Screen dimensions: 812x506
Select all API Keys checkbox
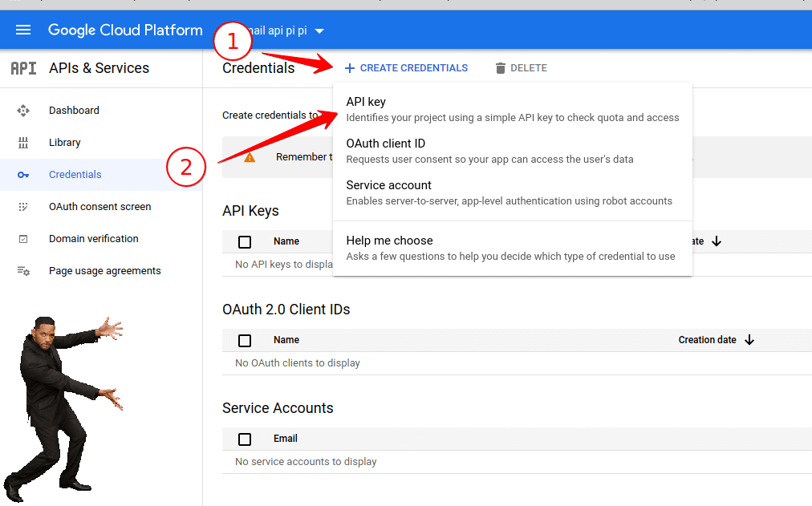245,241
